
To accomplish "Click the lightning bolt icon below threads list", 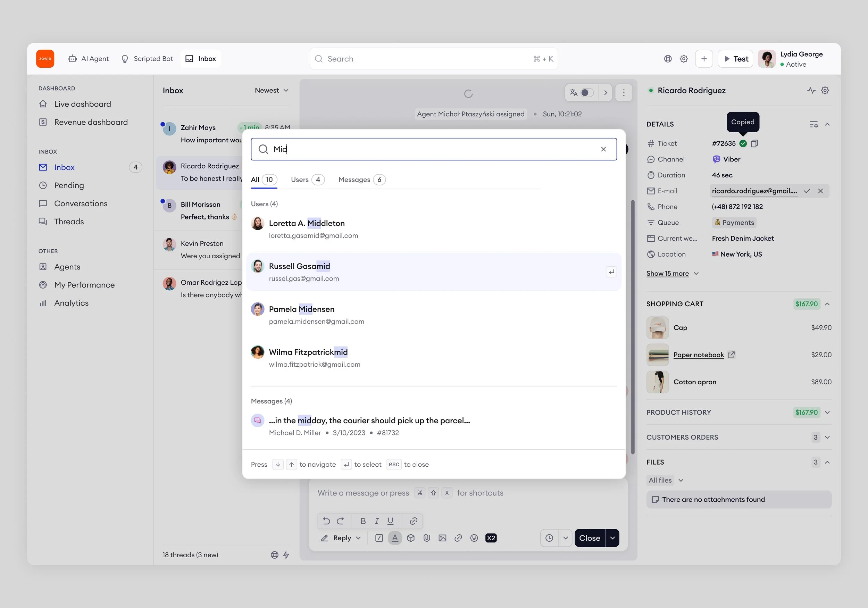I will [x=286, y=555].
